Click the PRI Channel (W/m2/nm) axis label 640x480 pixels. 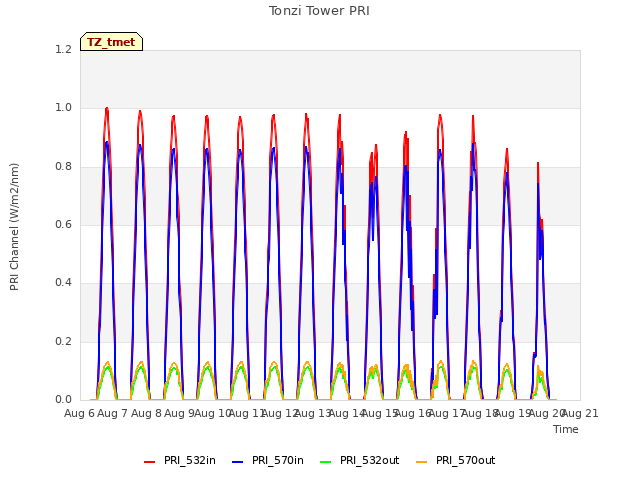click(14, 227)
